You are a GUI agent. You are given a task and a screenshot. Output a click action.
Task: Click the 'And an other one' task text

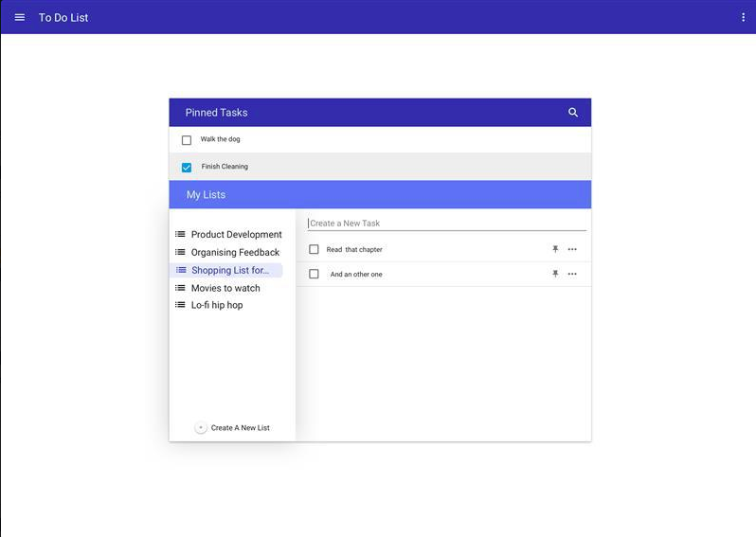[x=356, y=274]
